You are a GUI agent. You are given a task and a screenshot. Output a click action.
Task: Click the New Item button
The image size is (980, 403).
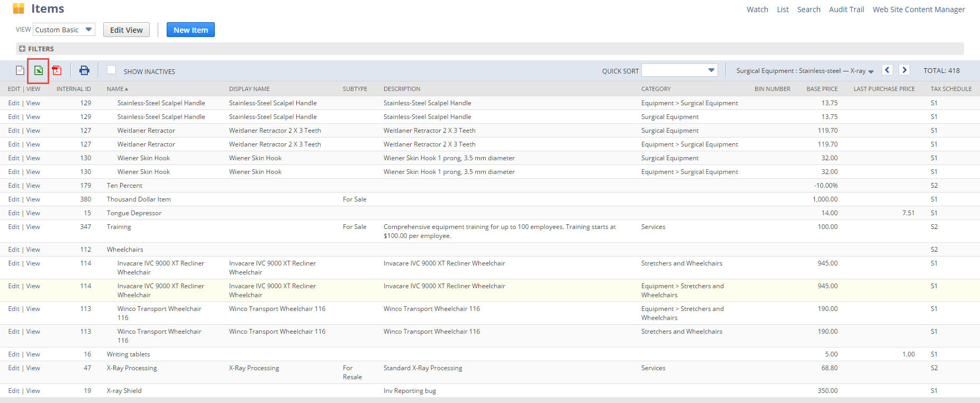(x=190, y=30)
